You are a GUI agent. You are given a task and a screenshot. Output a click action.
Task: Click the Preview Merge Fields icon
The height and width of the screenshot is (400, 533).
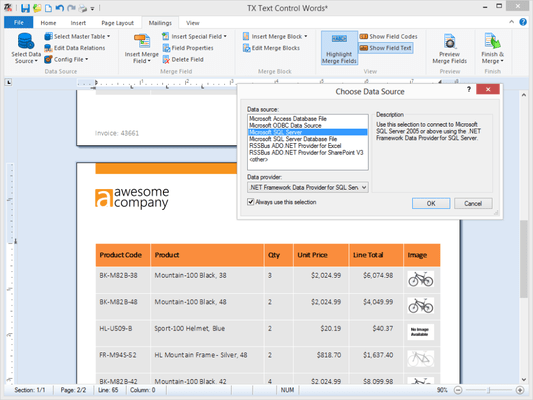point(450,41)
